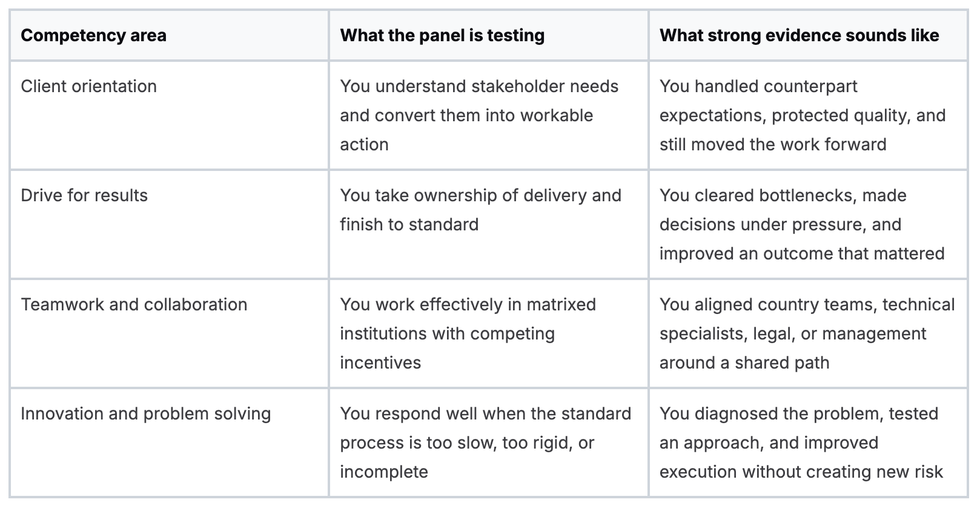Screen dimensions: 980x508
Task: Click the word 'action' in client orientation row
Action: click(x=364, y=144)
